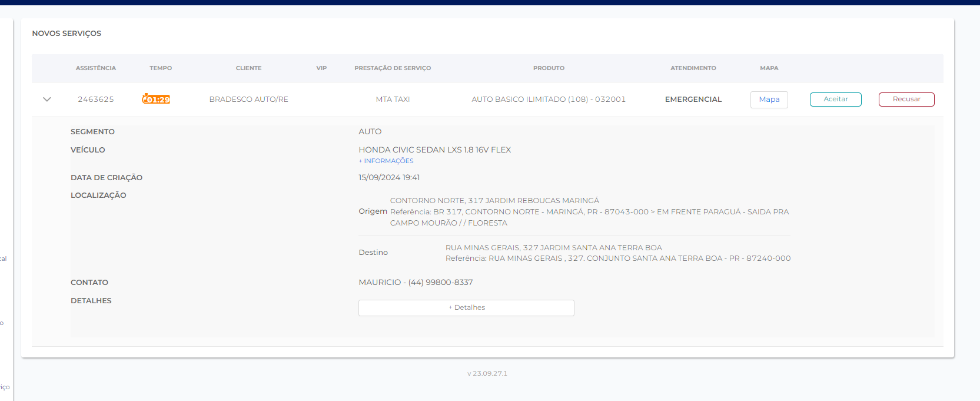Screen dimensions: 980x401
Task: Click the destination address RUA MINAS GERAIS
Action: tap(553, 248)
